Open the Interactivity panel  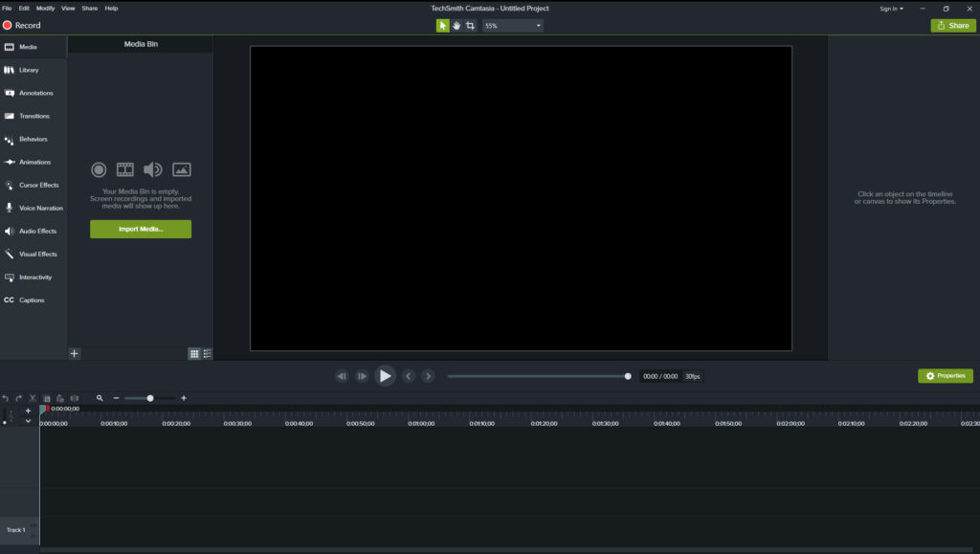(x=33, y=277)
